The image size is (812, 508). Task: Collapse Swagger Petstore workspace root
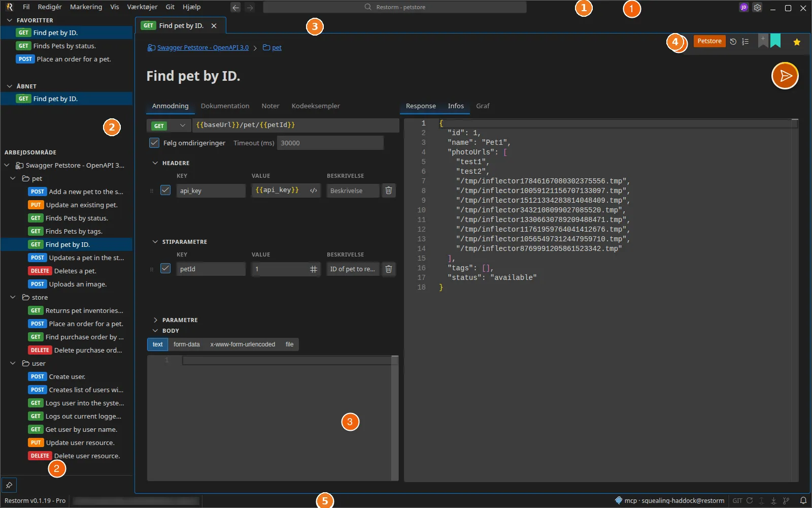pyautogui.click(x=7, y=165)
